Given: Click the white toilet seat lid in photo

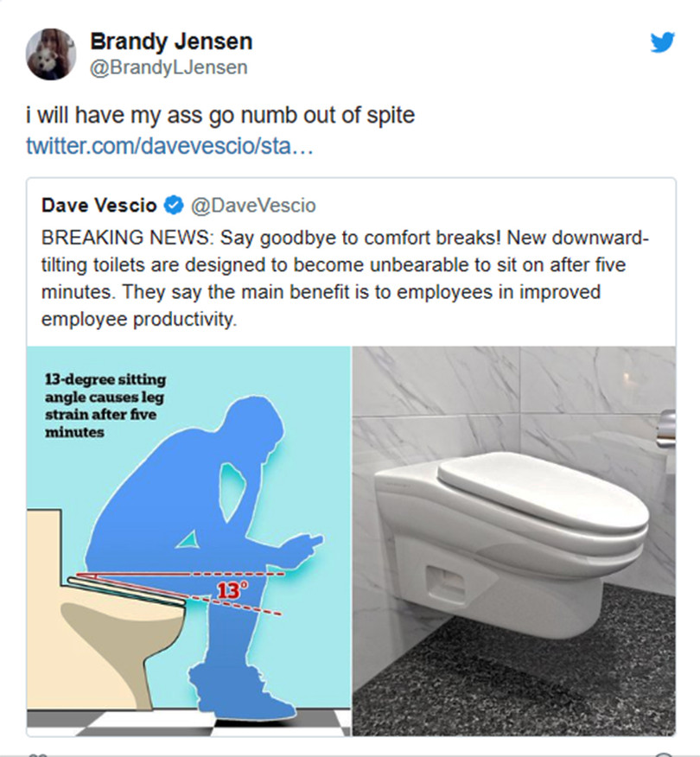Looking at the screenshot, I should pyautogui.click(x=541, y=490).
